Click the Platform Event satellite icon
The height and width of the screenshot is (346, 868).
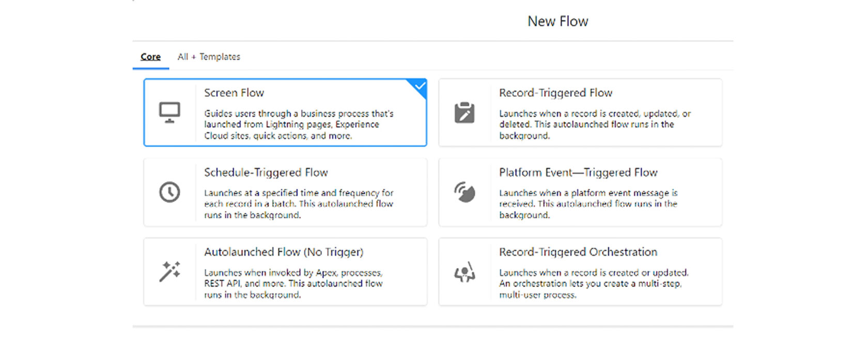coord(464,192)
